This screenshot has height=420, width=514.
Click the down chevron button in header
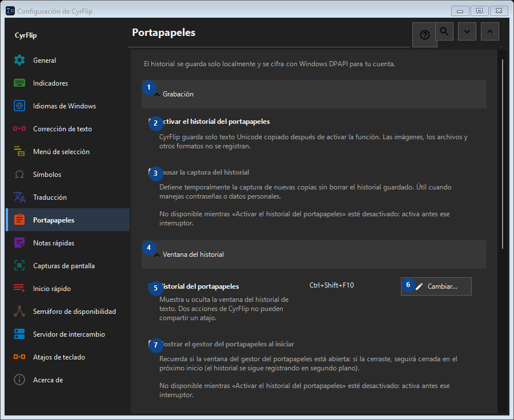pos(467,31)
